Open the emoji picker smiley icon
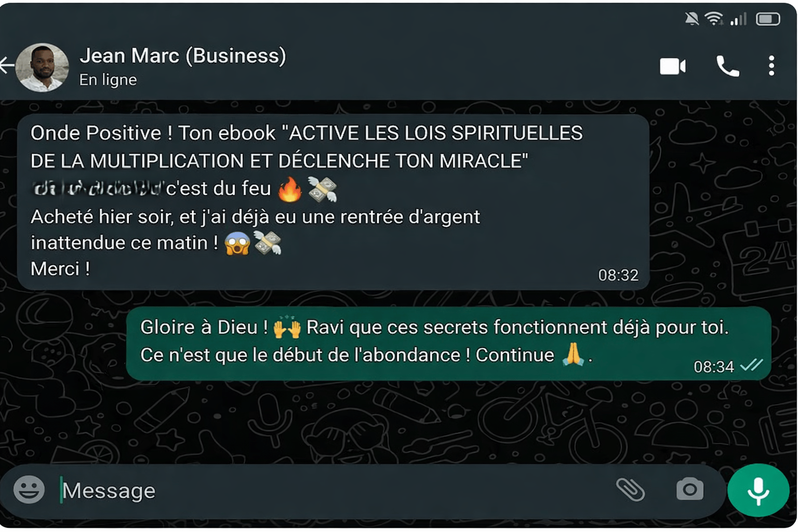Screen dimensions: 798x532 tap(29, 489)
